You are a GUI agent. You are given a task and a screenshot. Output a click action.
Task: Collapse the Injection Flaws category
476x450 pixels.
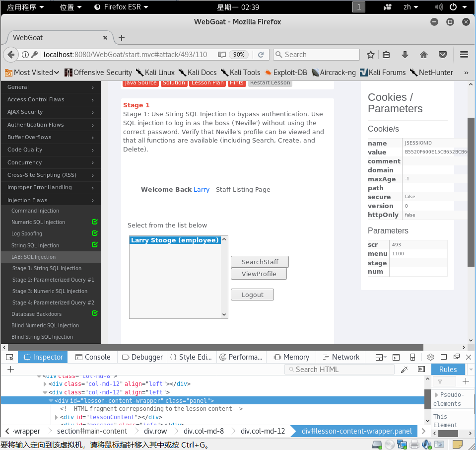tap(51, 200)
